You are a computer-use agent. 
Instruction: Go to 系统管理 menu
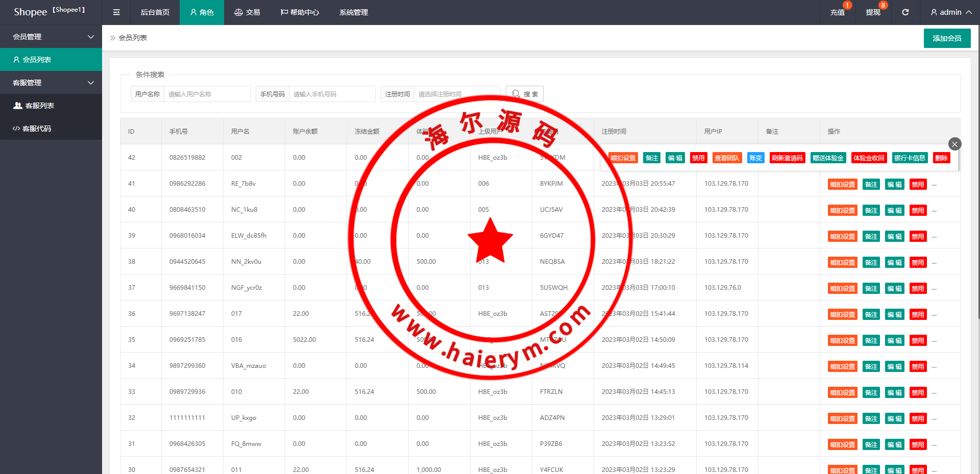[353, 12]
